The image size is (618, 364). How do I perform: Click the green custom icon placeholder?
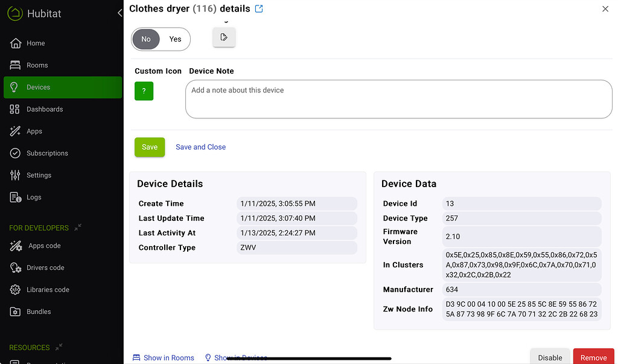click(x=144, y=91)
